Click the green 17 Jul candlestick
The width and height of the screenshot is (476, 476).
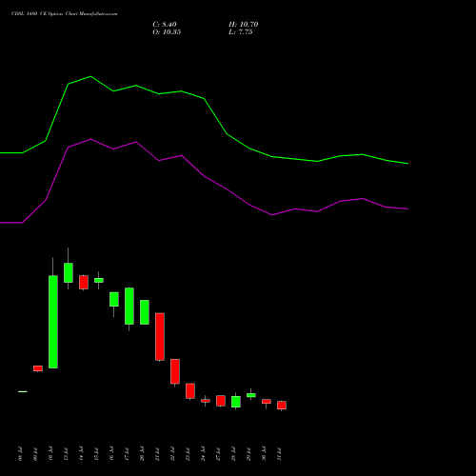click(x=129, y=306)
